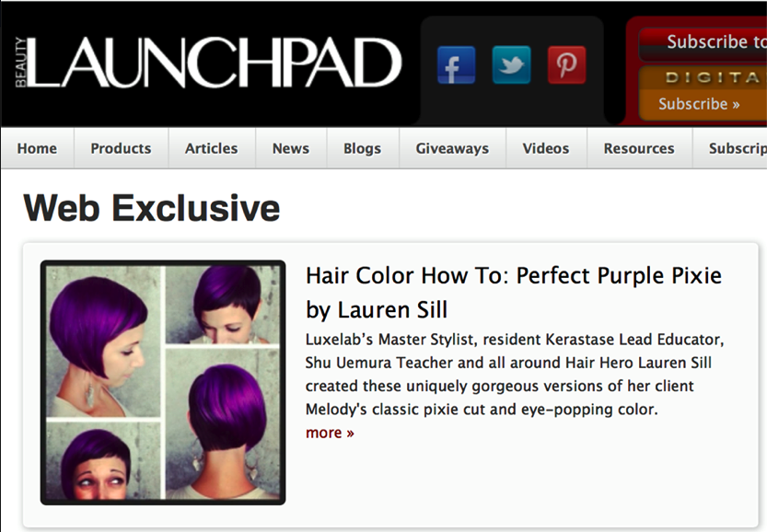Open the Twitter bird icon
Image resolution: width=767 pixels, height=532 pixels.
(x=511, y=65)
